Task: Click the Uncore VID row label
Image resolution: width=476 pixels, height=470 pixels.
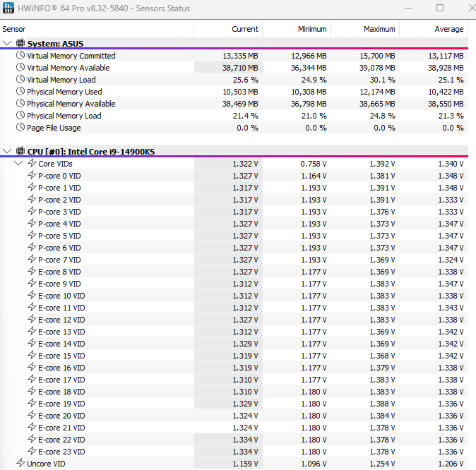Action: click(x=46, y=464)
